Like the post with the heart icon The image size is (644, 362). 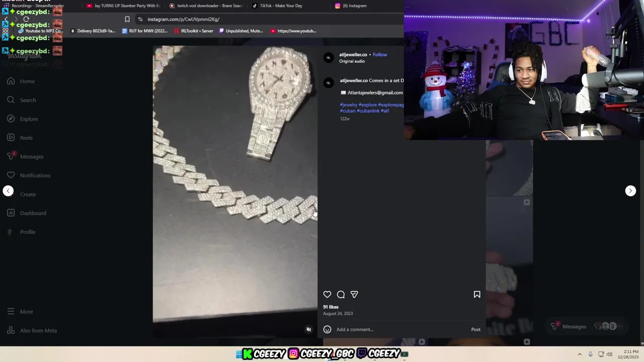tap(327, 295)
